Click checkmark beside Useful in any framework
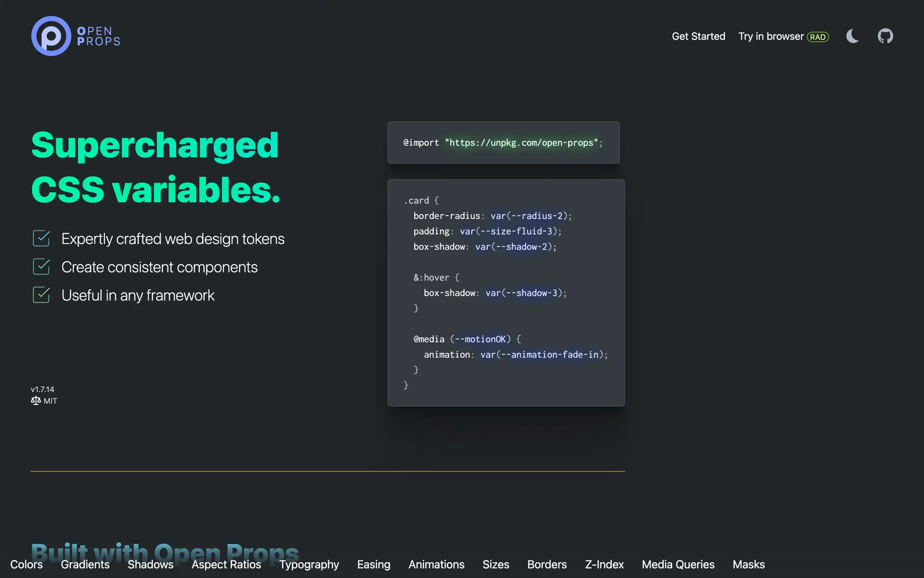 coord(41,295)
